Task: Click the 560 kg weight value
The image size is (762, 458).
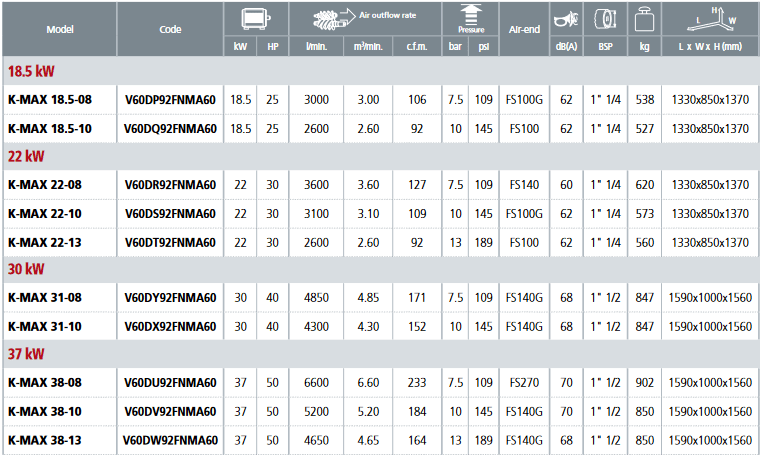Action: pyautogui.click(x=644, y=243)
